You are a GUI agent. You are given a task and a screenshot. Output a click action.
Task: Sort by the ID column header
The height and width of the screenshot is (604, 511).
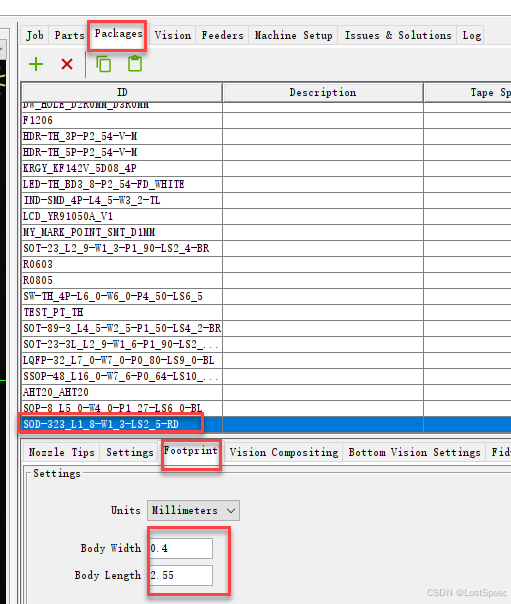[122, 92]
